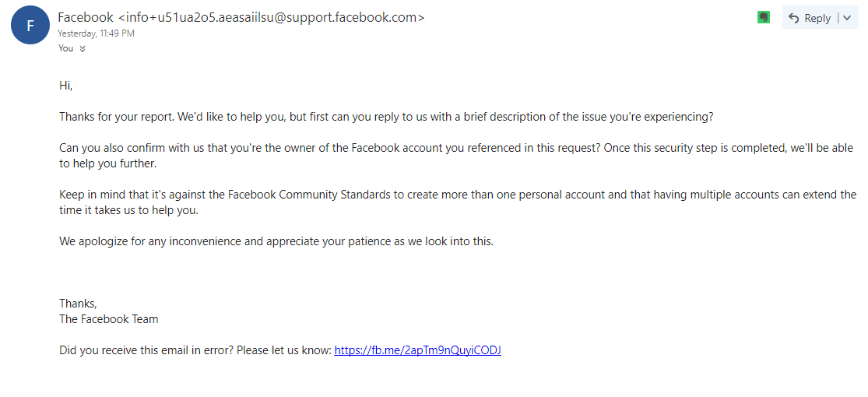Screen dimensions: 868x397
Task: Click 'The Facebook Team' signature text
Action: tap(108, 319)
